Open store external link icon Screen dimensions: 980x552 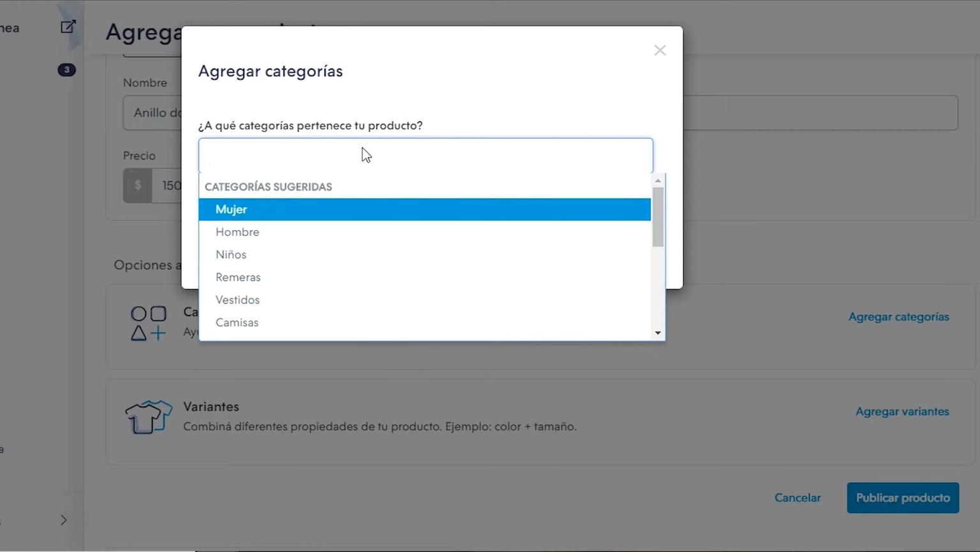(x=68, y=27)
